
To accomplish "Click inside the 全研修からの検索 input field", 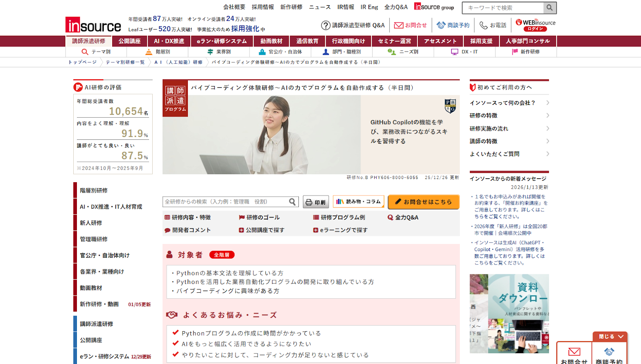I will pyautogui.click(x=224, y=201).
